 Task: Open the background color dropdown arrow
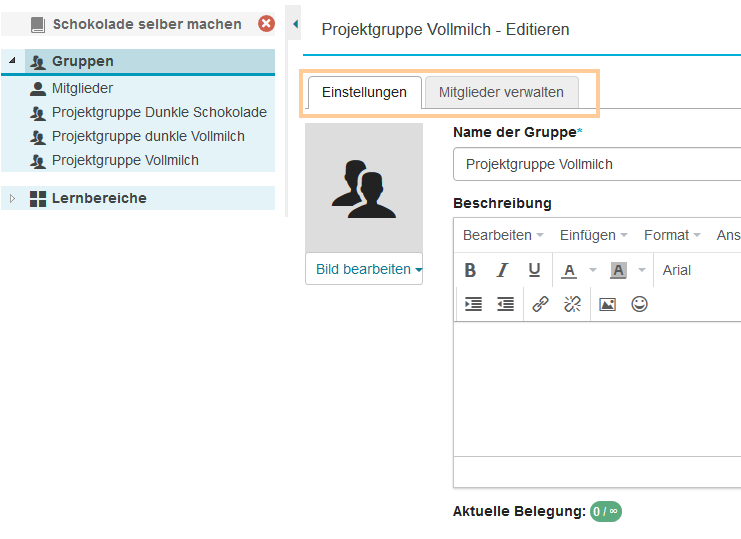[x=642, y=270]
